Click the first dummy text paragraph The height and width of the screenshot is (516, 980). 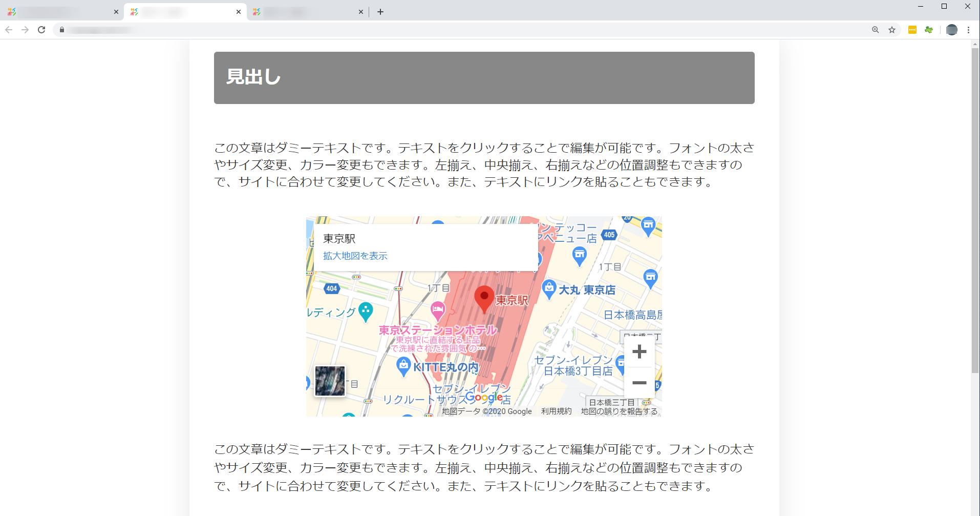tap(484, 164)
